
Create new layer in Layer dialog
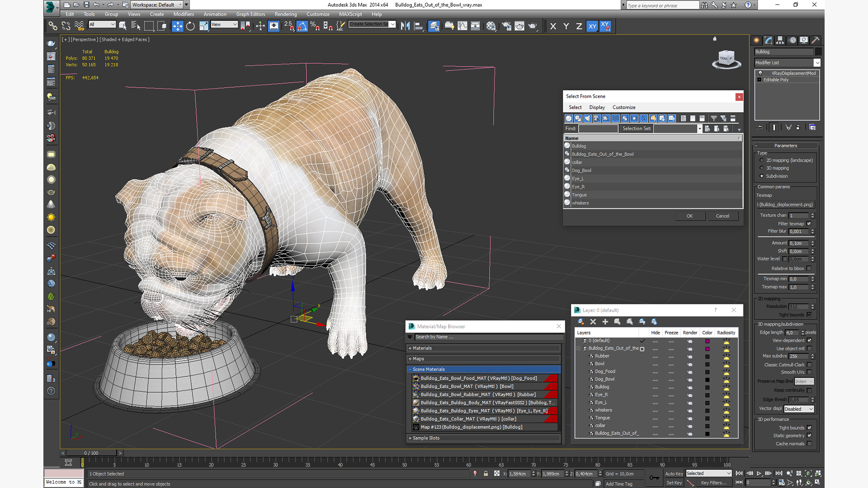click(581, 322)
